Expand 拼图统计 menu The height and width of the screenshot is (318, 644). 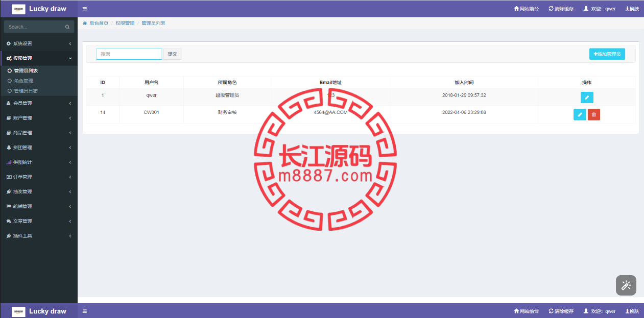coord(39,162)
